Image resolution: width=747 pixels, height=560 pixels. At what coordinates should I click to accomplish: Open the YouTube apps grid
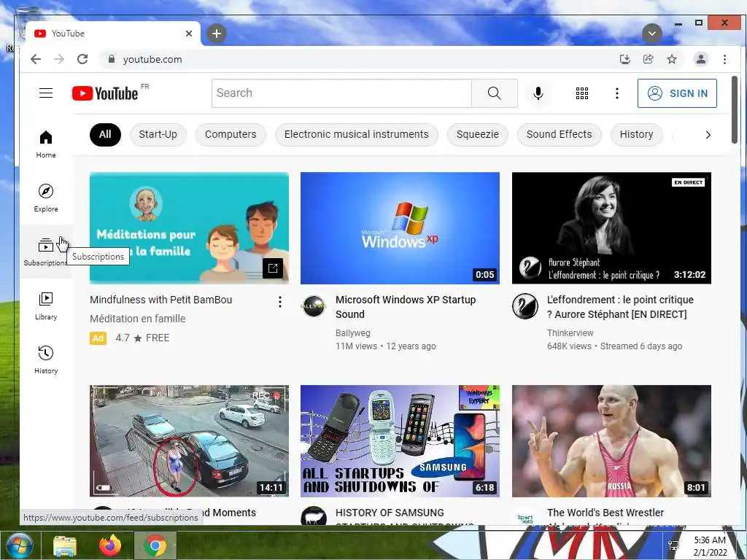click(x=581, y=93)
